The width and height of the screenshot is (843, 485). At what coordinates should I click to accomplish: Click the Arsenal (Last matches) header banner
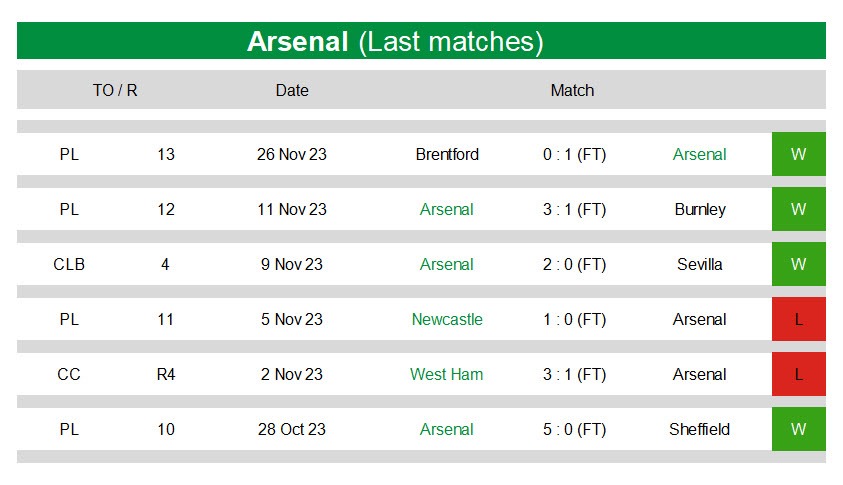(x=421, y=41)
